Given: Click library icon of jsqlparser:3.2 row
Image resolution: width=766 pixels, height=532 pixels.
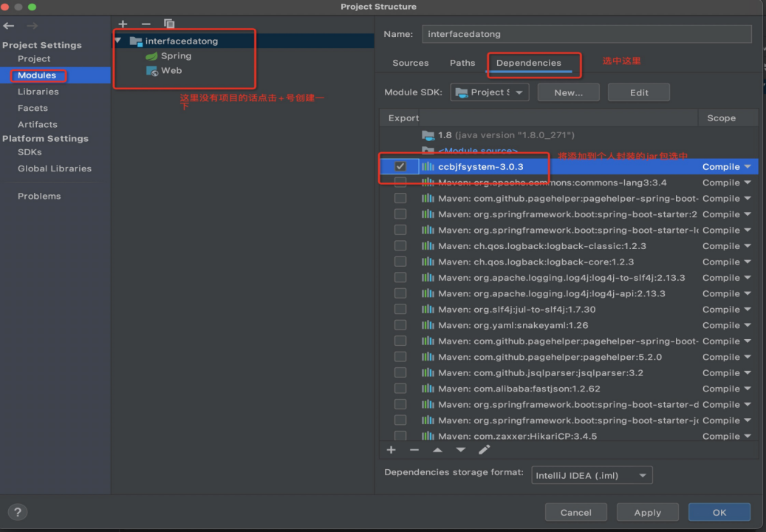Looking at the screenshot, I should click(428, 372).
